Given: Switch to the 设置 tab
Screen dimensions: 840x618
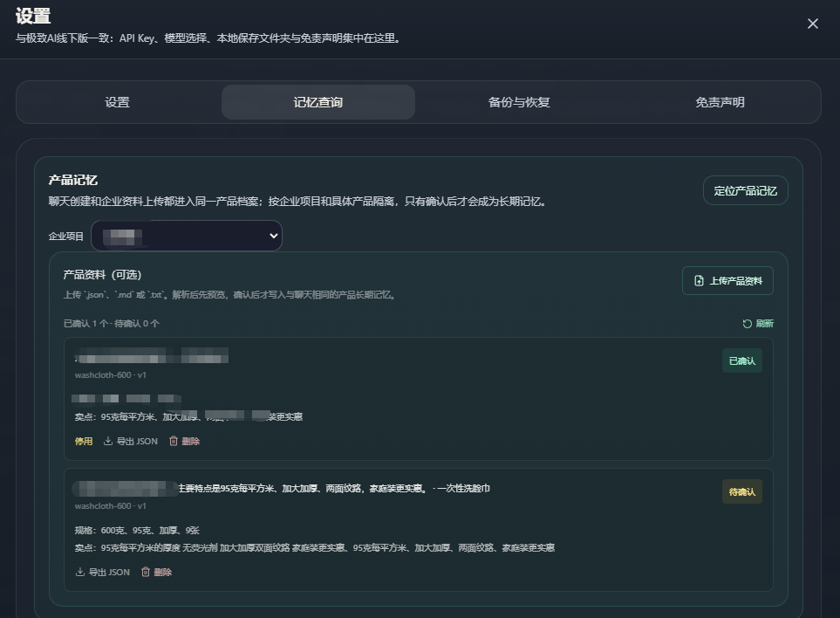Looking at the screenshot, I should tap(118, 102).
